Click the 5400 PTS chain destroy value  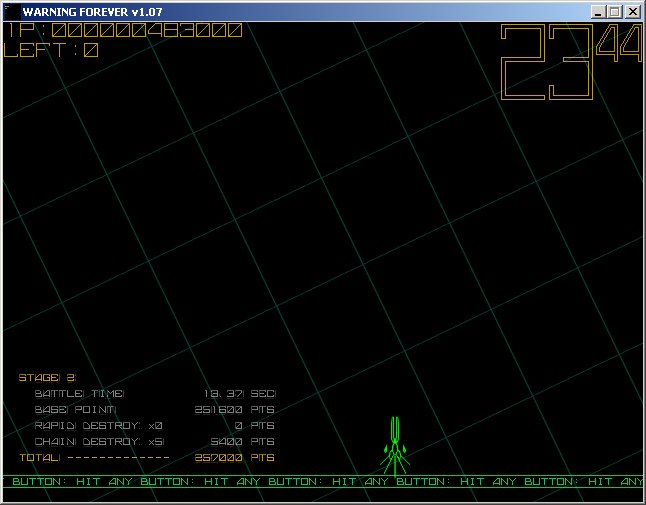(x=242, y=442)
